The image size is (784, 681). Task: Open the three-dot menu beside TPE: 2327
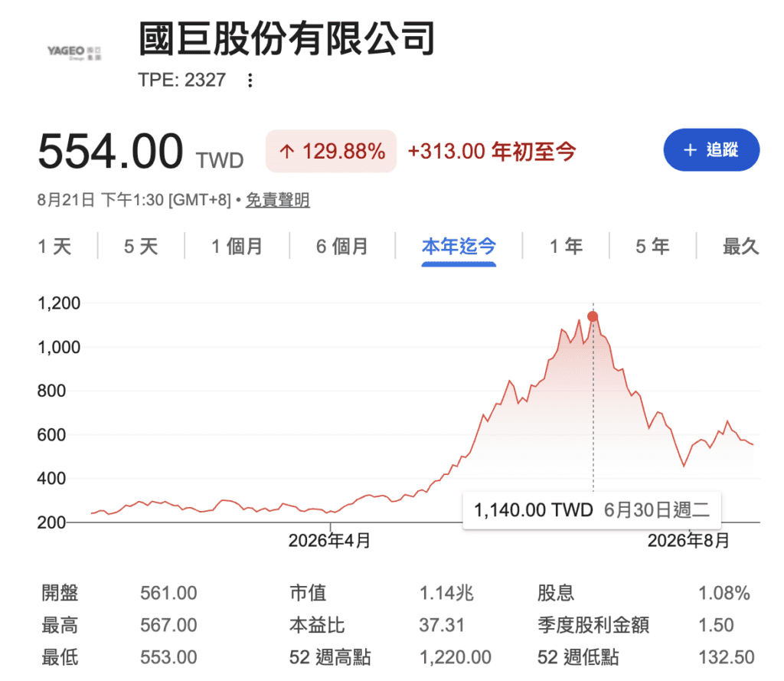pyautogui.click(x=250, y=80)
